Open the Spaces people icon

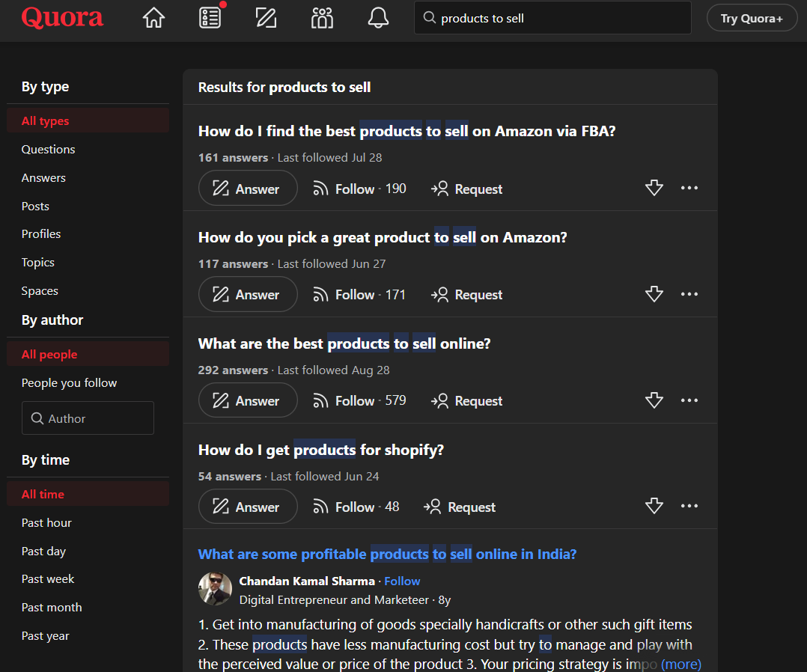pos(322,18)
